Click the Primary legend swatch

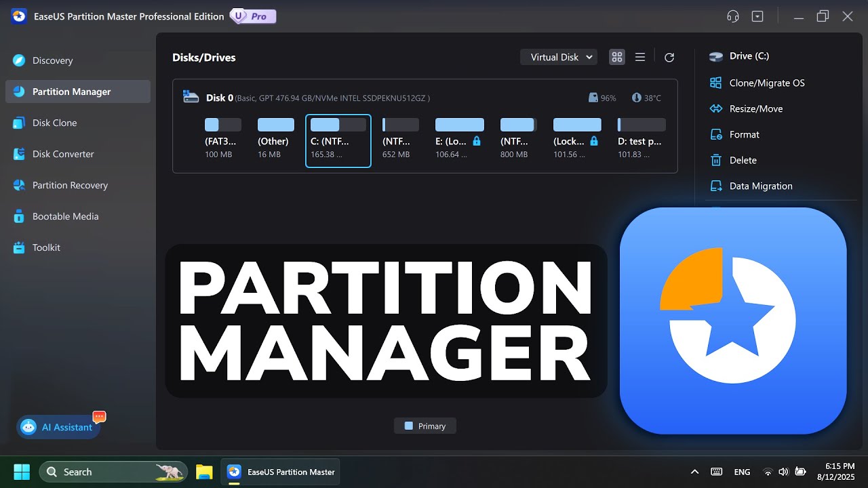(408, 426)
